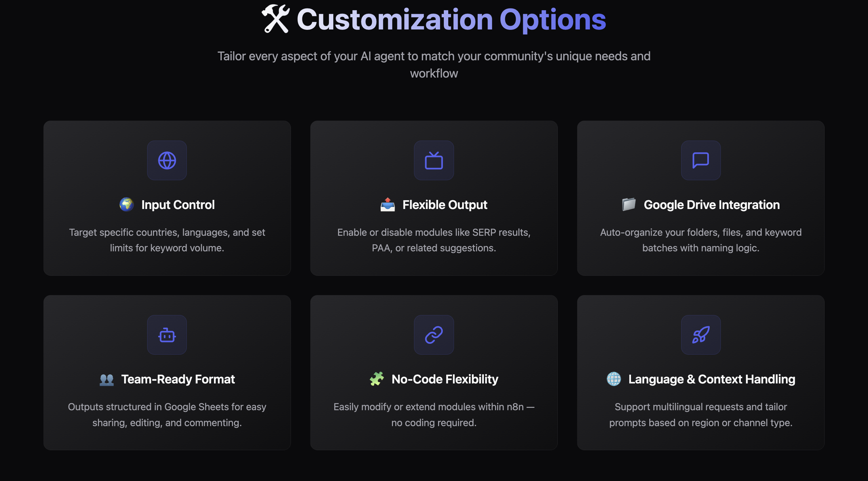The image size is (868, 481).
Task: Select the Flexible Output card title
Action: point(445,205)
